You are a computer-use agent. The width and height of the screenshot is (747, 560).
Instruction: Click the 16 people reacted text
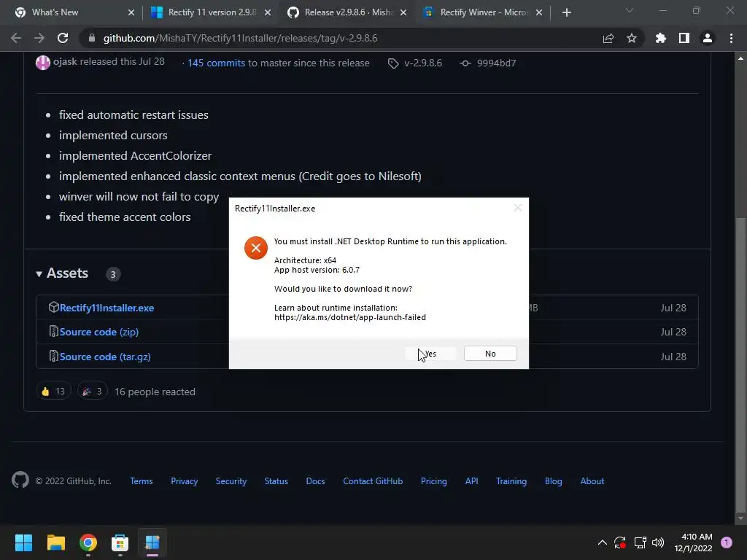pos(155,392)
